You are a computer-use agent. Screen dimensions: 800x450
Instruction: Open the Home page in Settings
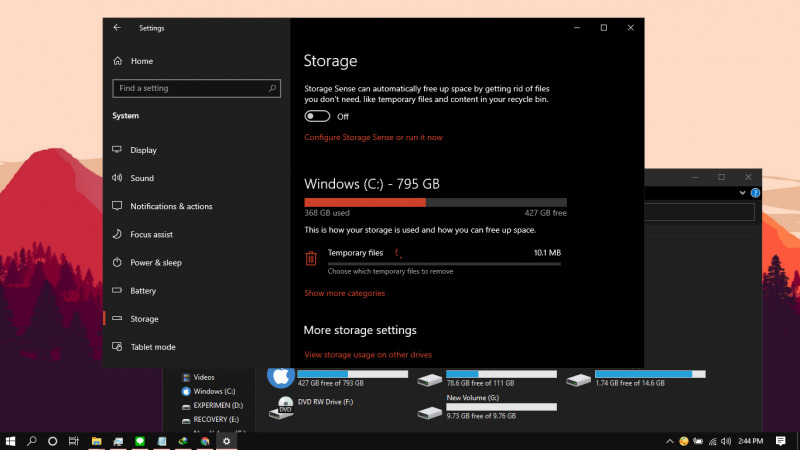coord(133,61)
